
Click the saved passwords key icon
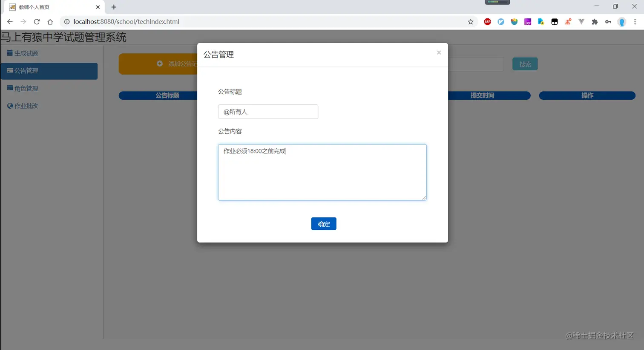(608, 22)
